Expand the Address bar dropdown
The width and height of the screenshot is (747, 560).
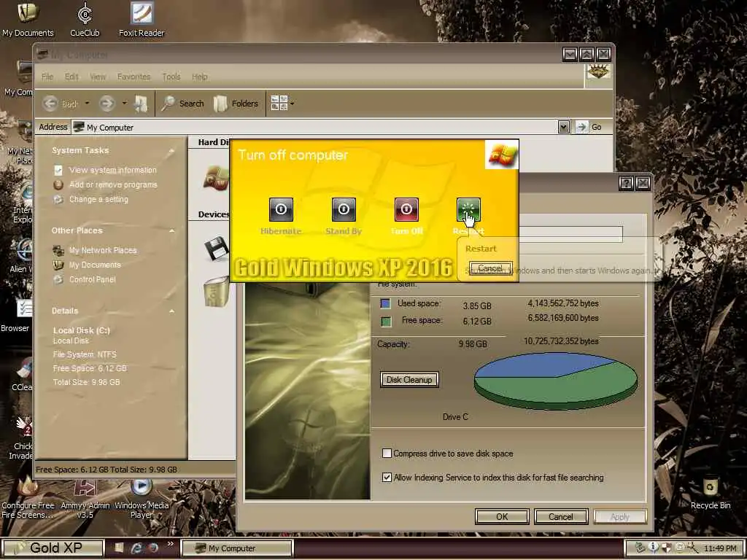[x=564, y=127]
